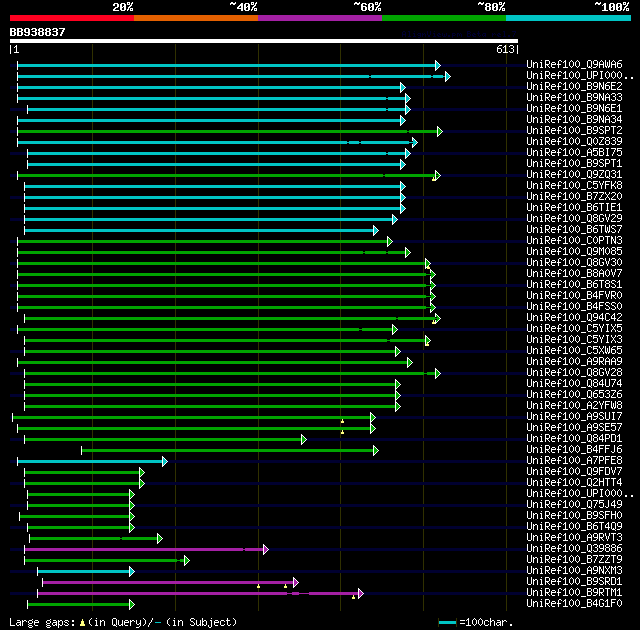Click the orange ~40% identity legend segment

click(196, 18)
